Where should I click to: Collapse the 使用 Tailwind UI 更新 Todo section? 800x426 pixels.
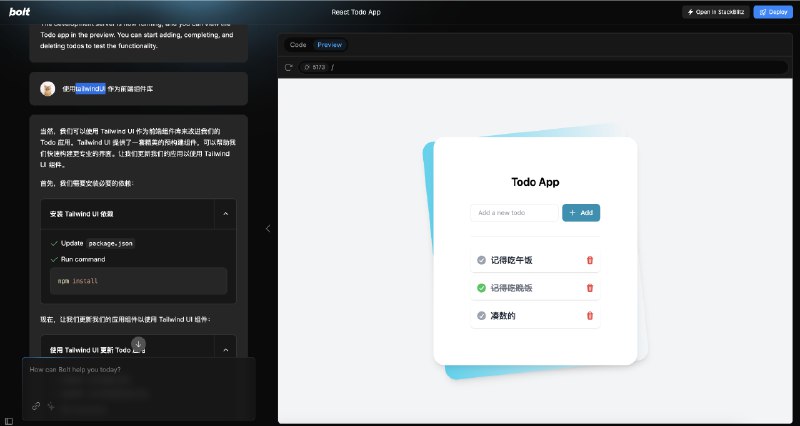[x=226, y=350]
